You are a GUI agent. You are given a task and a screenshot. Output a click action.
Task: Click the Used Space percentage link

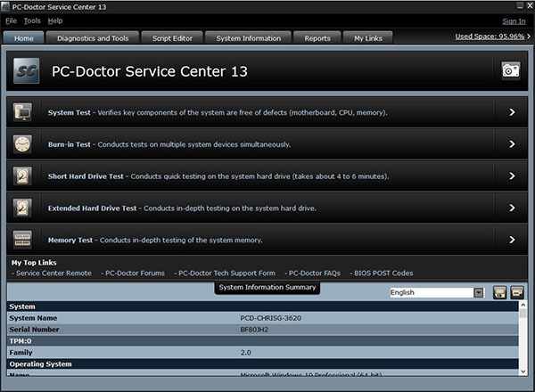tap(490, 37)
